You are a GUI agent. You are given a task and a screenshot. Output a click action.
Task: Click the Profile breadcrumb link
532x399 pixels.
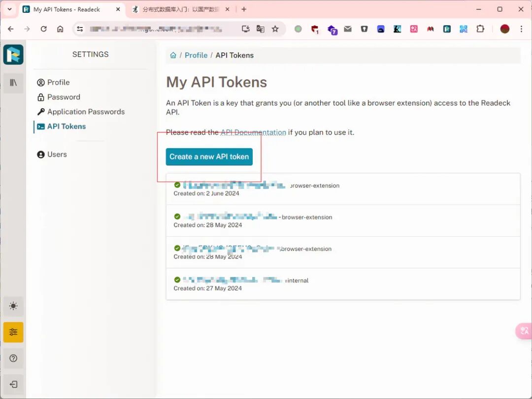[x=196, y=55]
